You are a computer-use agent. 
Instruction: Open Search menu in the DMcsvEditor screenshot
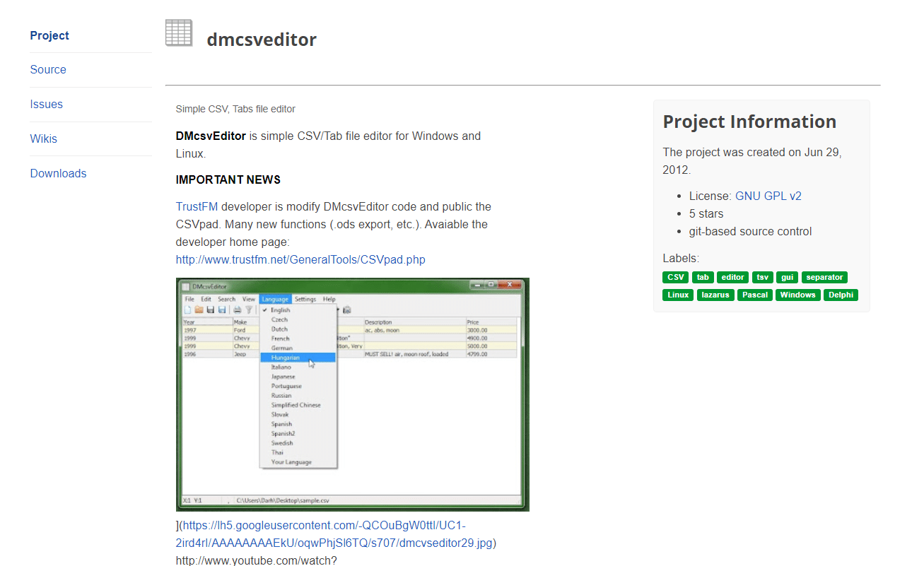tap(227, 299)
